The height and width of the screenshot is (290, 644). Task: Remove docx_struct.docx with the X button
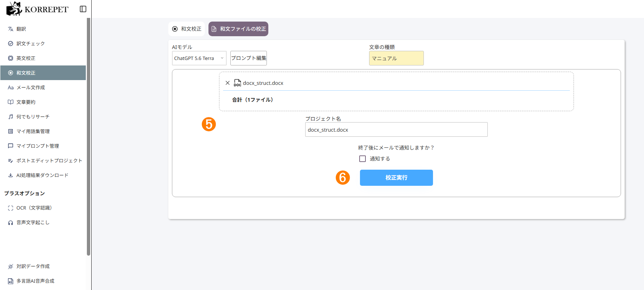[x=227, y=83]
